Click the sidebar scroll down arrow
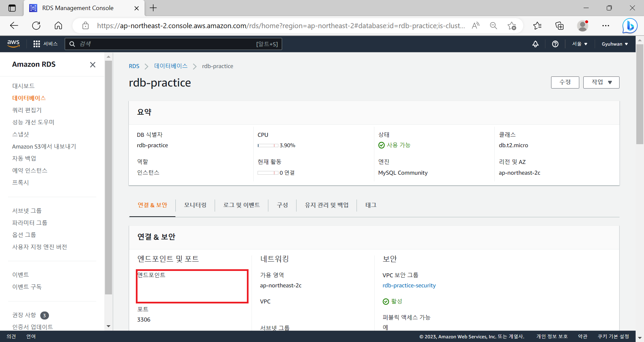This screenshot has height=342, width=644. click(x=108, y=326)
